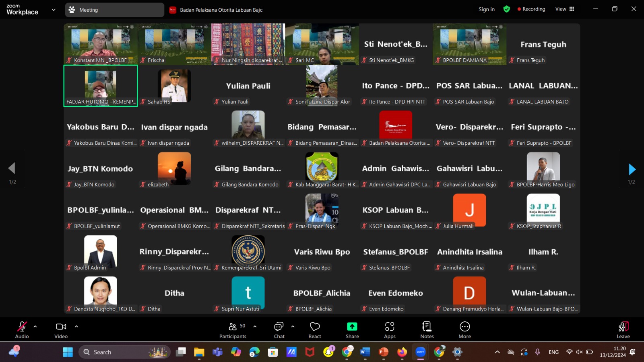Viewport: 644px width, 362px height.
Task: Click the green encryption shield icon
Action: pyautogui.click(x=507, y=9)
